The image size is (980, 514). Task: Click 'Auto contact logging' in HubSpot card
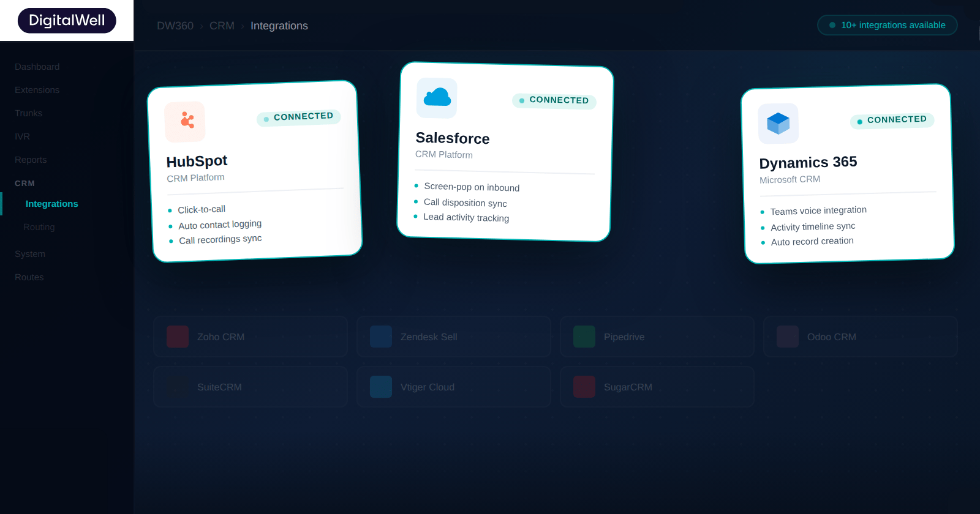click(x=220, y=225)
